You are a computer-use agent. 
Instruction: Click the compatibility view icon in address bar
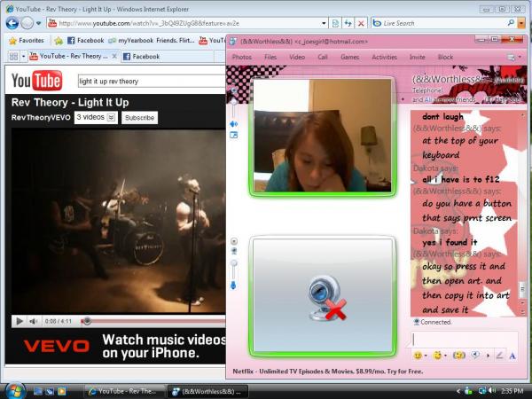pos(335,23)
